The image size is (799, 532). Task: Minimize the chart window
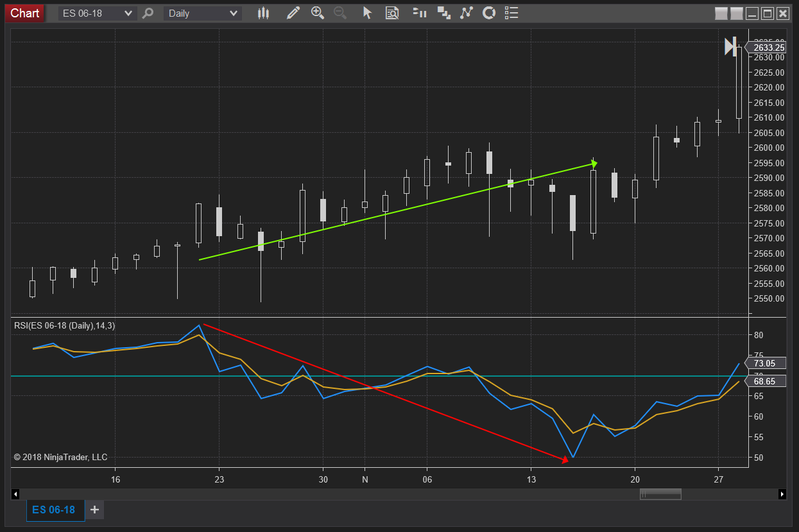[x=752, y=13]
